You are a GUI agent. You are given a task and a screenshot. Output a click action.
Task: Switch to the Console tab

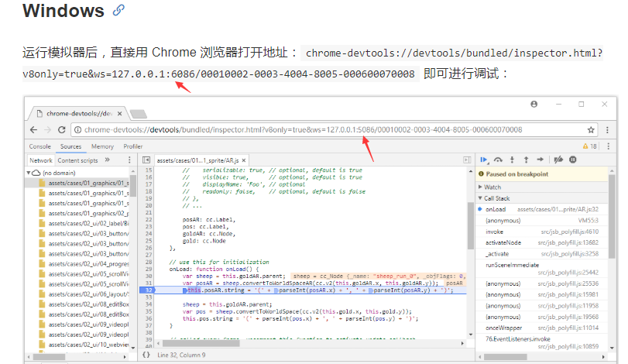(x=40, y=146)
